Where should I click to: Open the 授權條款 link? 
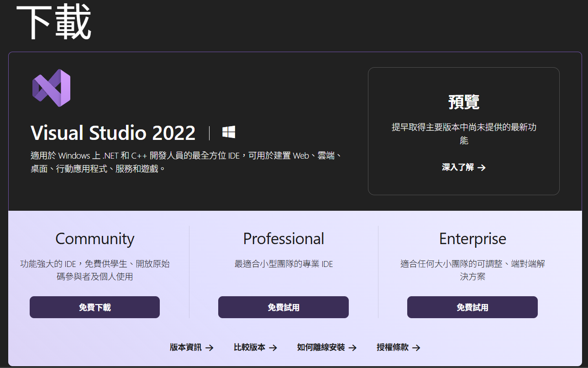(399, 347)
